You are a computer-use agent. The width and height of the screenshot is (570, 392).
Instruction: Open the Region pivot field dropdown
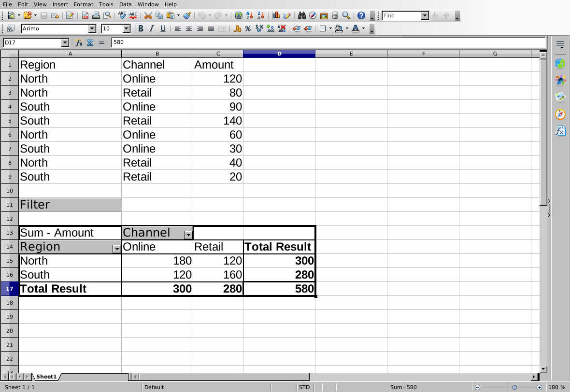117,249
